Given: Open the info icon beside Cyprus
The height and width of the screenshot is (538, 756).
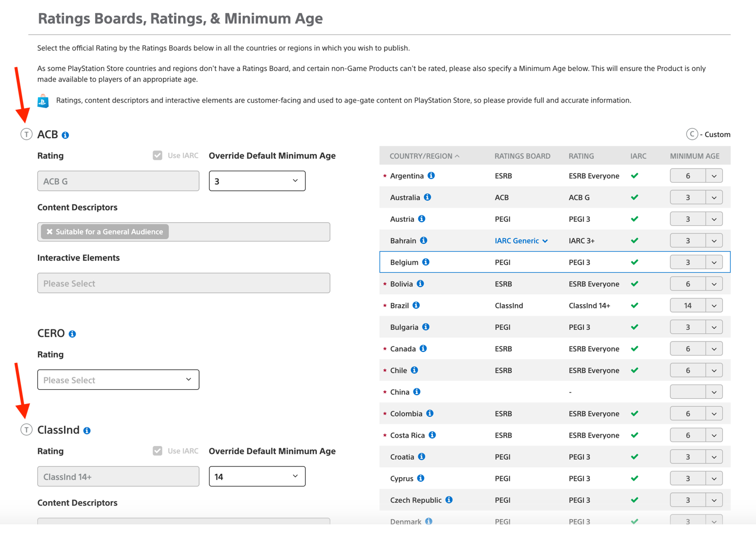Looking at the screenshot, I should pos(421,478).
